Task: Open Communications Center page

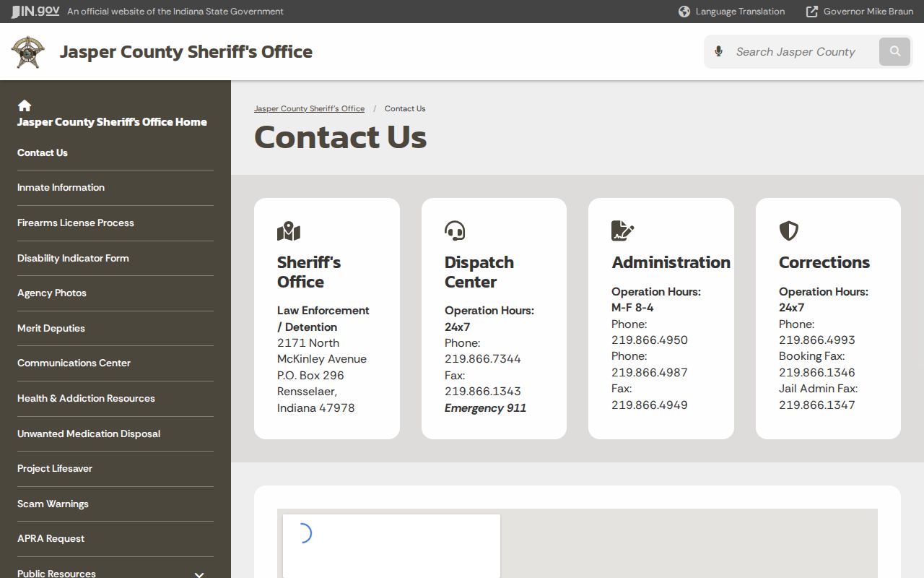Action: (x=74, y=363)
